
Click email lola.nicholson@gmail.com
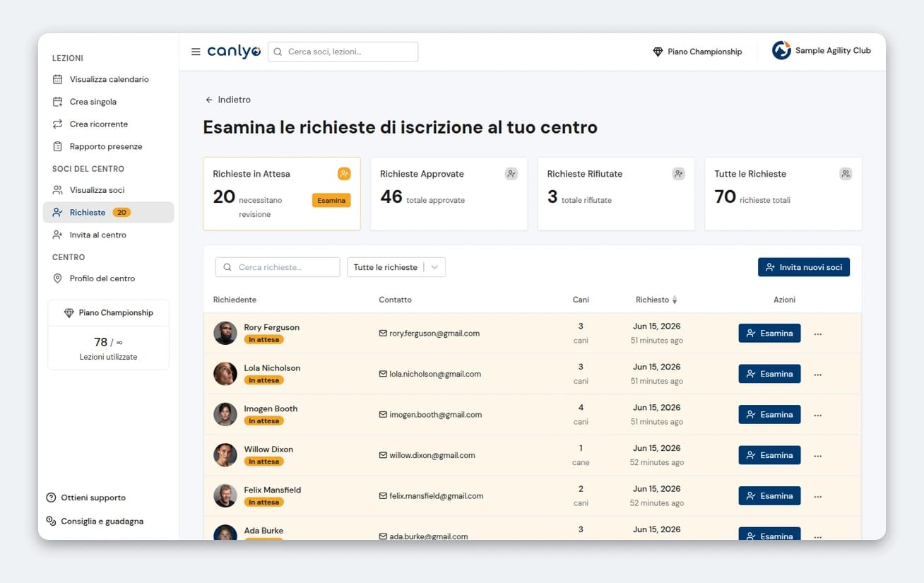click(435, 374)
